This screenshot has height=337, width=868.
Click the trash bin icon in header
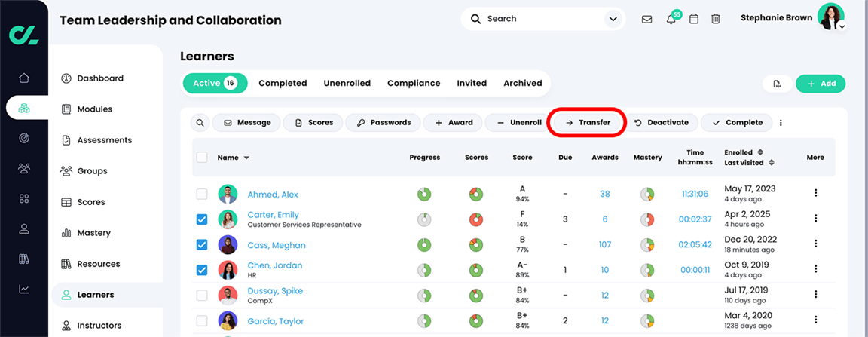[716, 20]
